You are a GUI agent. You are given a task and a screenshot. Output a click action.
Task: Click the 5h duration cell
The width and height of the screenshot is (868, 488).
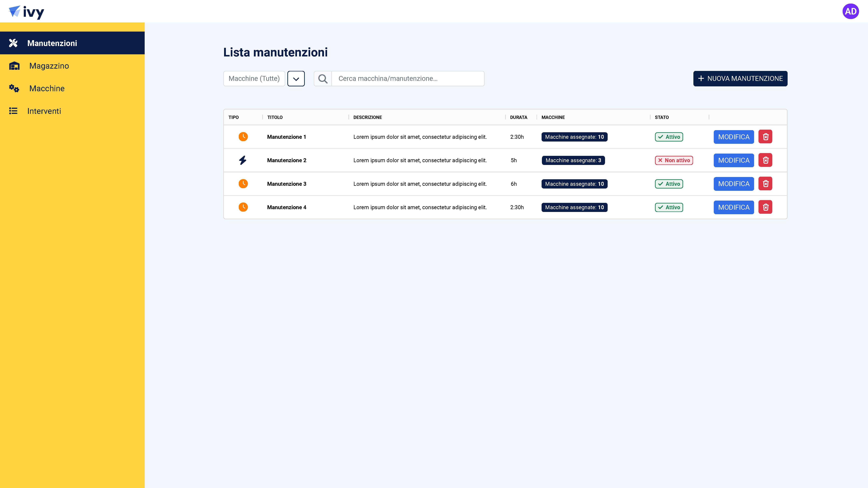tap(514, 160)
